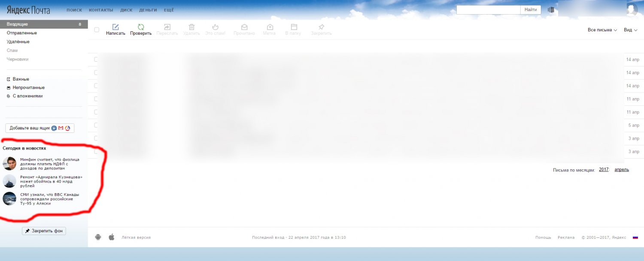Focus the search input field in header
The height and width of the screenshot is (261, 644).
click(x=488, y=9)
